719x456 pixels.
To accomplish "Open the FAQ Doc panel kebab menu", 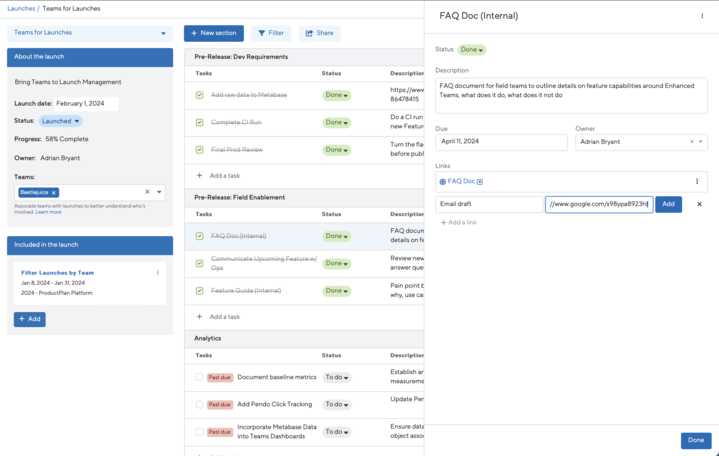I will [x=702, y=16].
